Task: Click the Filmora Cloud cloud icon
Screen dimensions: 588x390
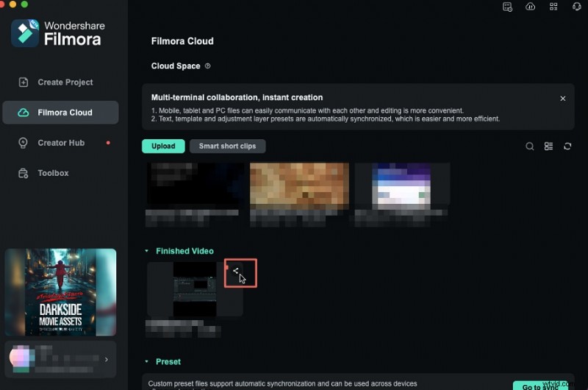Action: pyautogui.click(x=24, y=113)
